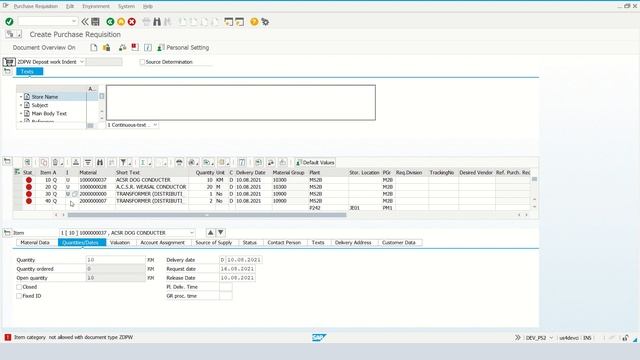The height and width of the screenshot is (360, 640).
Task: Open the ZDPW Deposit work Indent dropdown
Action: click(82, 62)
